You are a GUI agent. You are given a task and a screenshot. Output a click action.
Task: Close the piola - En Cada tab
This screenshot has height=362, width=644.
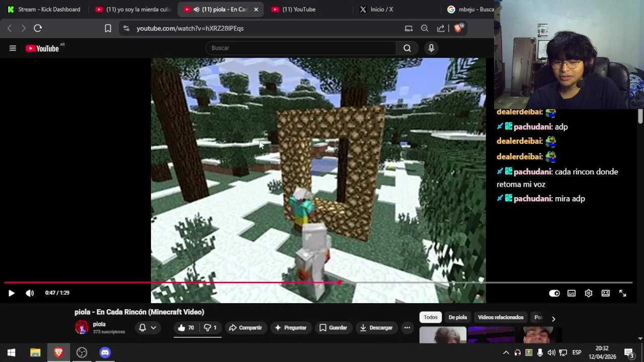[x=256, y=9]
